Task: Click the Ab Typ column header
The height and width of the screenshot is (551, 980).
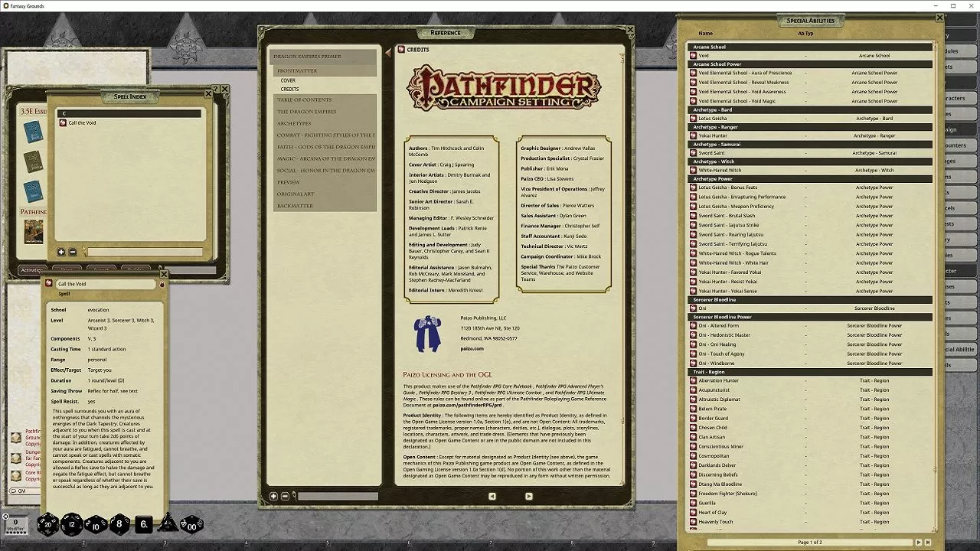Action: pos(805,34)
